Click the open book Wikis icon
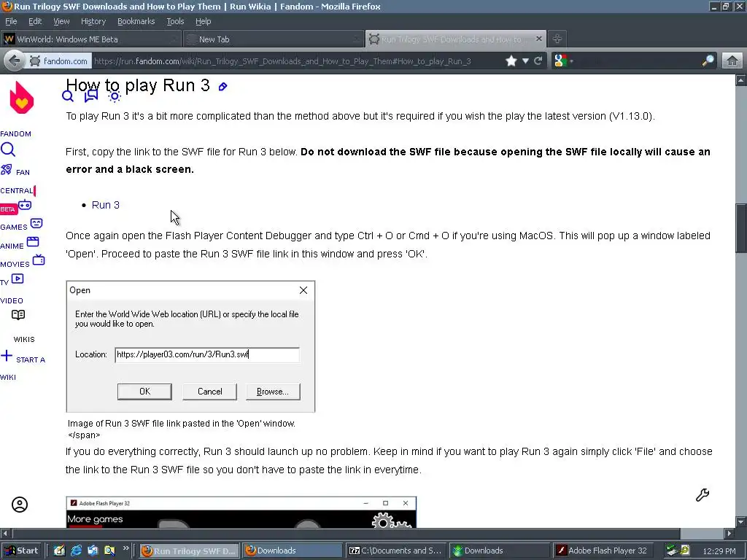747x560 pixels. point(18,315)
